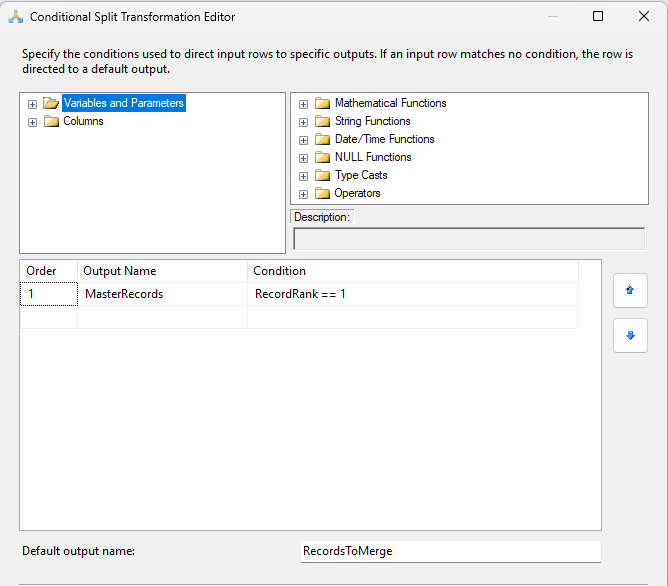Select the Operators tree item
Viewport: 668px width, 586px height.
click(357, 193)
